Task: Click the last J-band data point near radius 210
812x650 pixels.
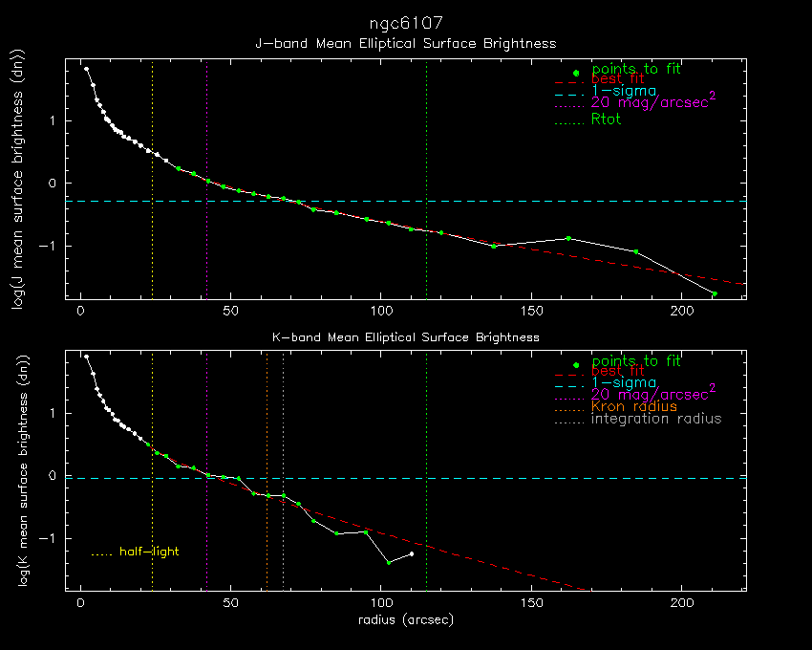Action: (715, 293)
